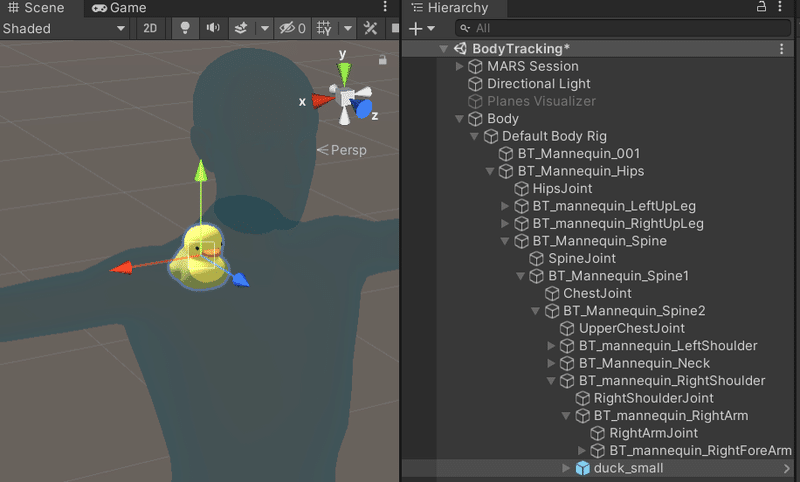Collapse BT_Mannequin_Spine
Image resolution: width=800 pixels, height=482 pixels.
click(x=505, y=241)
